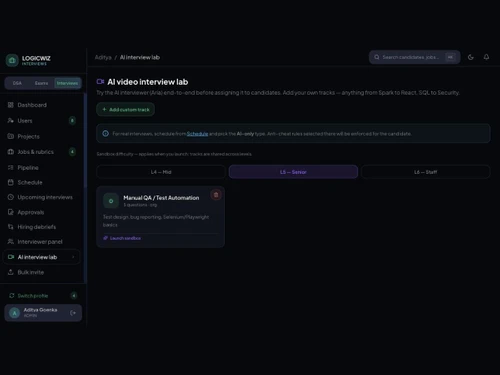The height and width of the screenshot is (375, 500).
Task: Open Interviewer panel people icon
Action: point(11,242)
